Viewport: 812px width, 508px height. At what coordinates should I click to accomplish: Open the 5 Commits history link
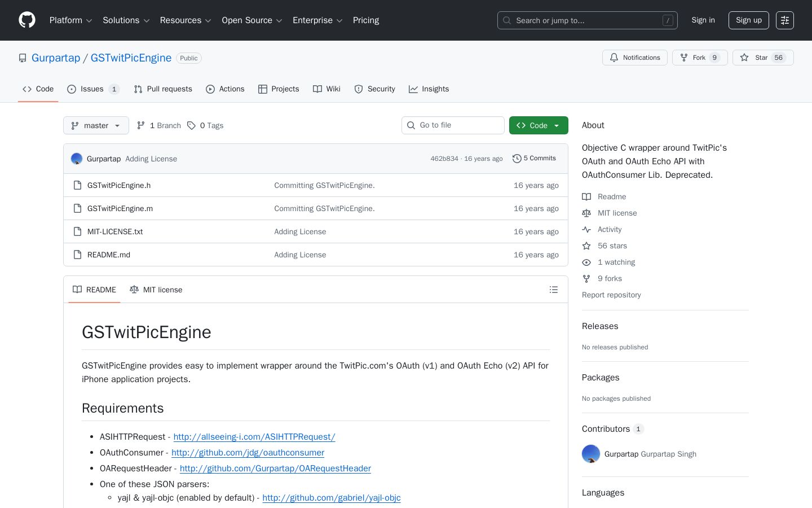(x=534, y=159)
